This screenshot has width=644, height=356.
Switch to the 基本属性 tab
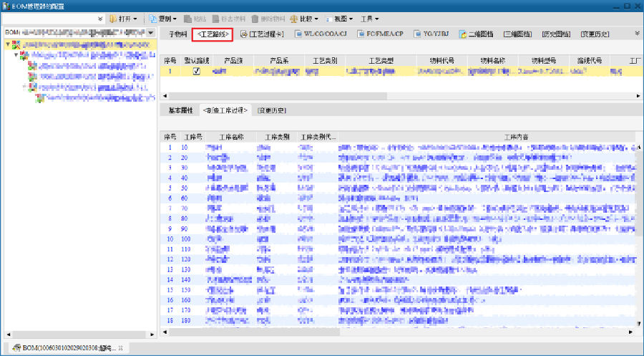click(x=181, y=110)
